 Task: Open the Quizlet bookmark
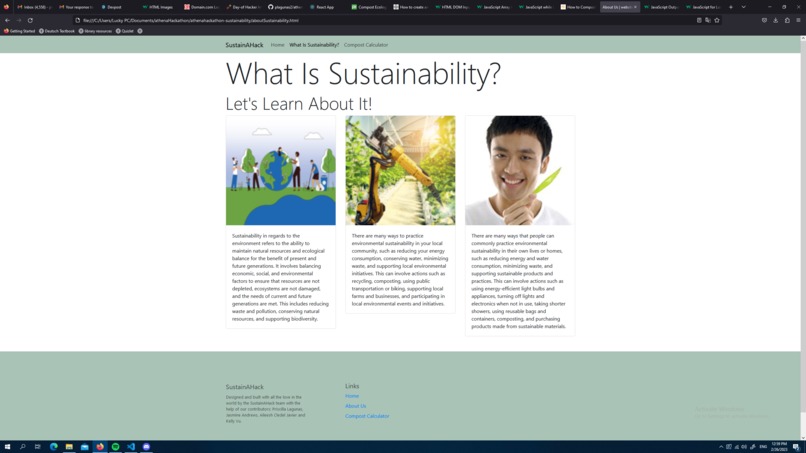tap(125, 31)
